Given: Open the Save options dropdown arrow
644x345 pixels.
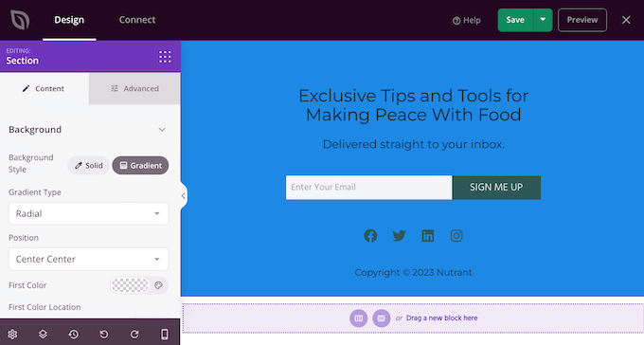Looking at the screenshot, I should (x=543, y=20).
